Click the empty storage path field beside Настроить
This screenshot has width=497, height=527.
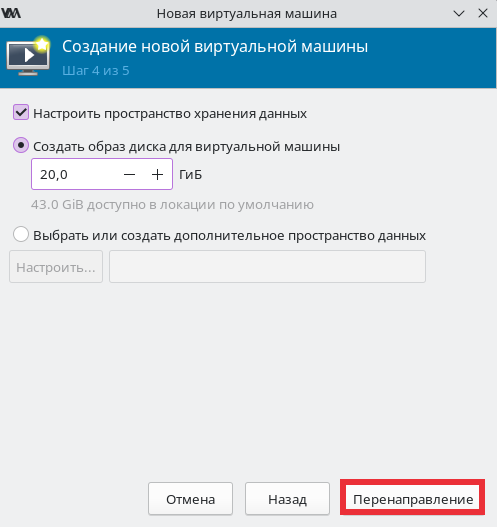(x=267, y=267)
